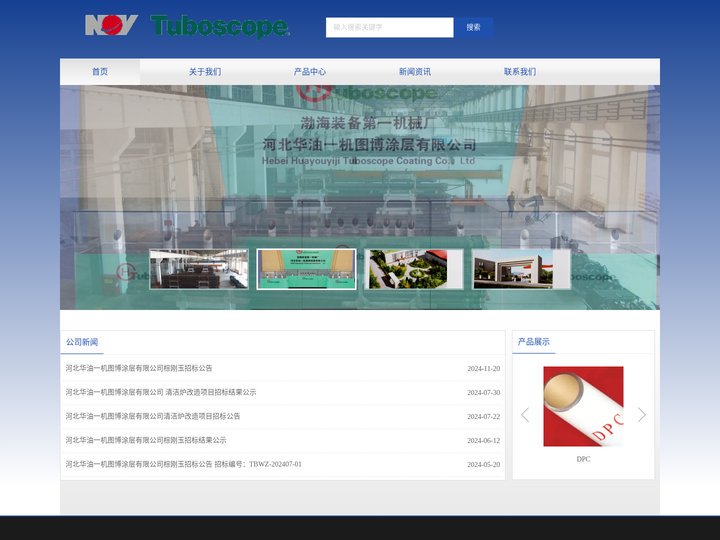Show next product with right arrow
720x540 pixels.
(x=642, y=415)
